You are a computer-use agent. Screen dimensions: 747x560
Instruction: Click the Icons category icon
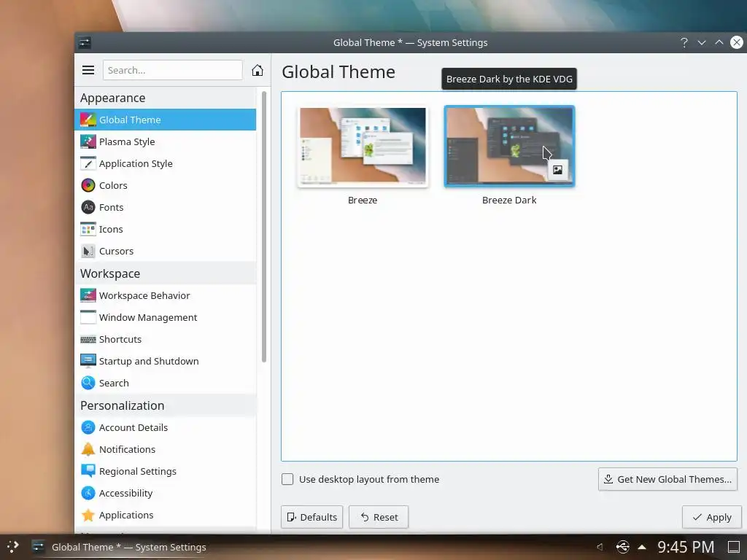pyautogui.click(x=88, y=229)
